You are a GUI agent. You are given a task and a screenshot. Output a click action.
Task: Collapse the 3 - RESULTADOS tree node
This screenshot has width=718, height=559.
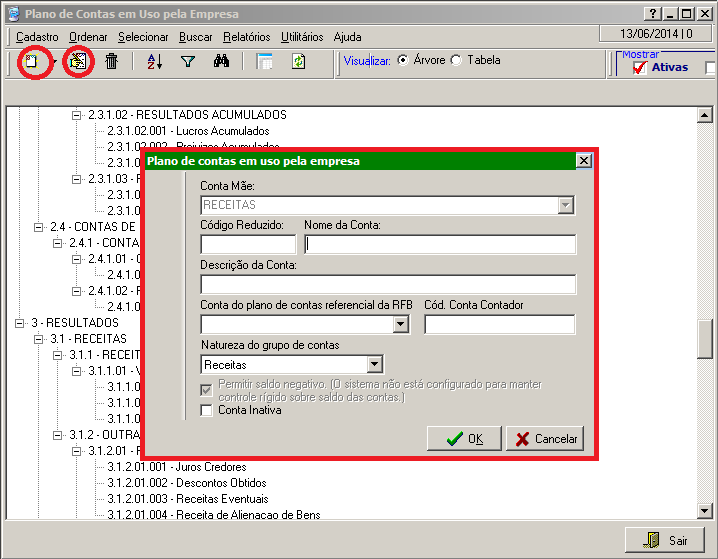click(21, 323)
